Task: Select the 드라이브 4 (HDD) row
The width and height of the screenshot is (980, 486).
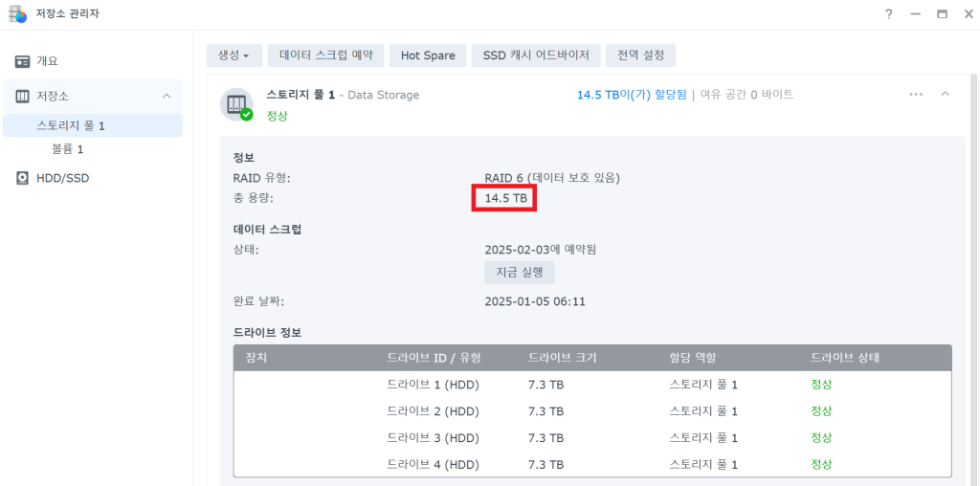Action: pos(592,465)
